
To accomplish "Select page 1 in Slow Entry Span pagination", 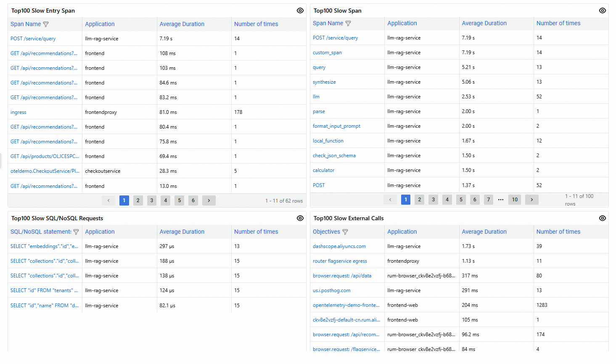I will (124, 200).
